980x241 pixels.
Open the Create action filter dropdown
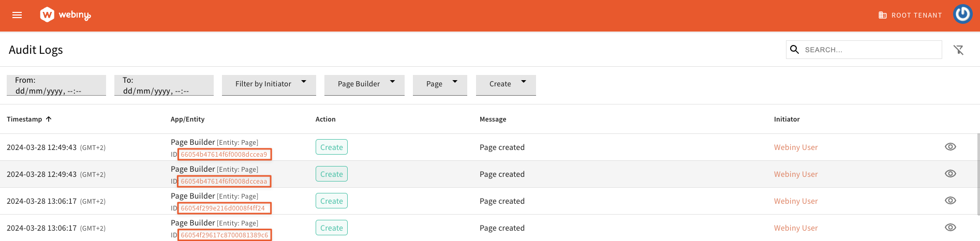(506, 84)
